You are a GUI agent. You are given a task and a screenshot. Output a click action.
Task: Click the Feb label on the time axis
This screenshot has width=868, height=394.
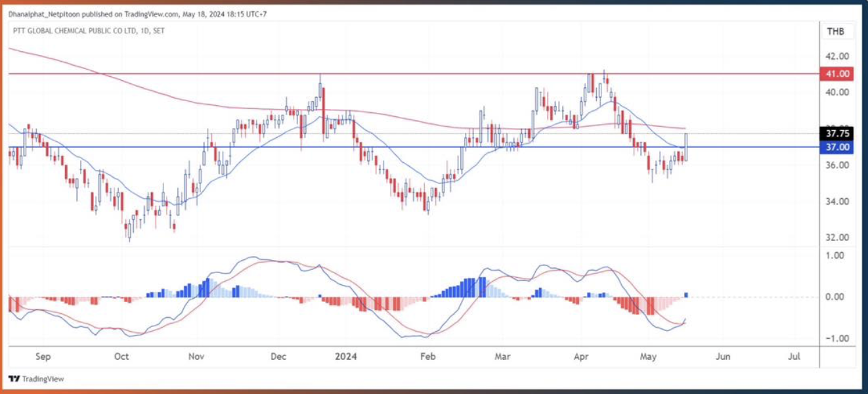(428, 357)
